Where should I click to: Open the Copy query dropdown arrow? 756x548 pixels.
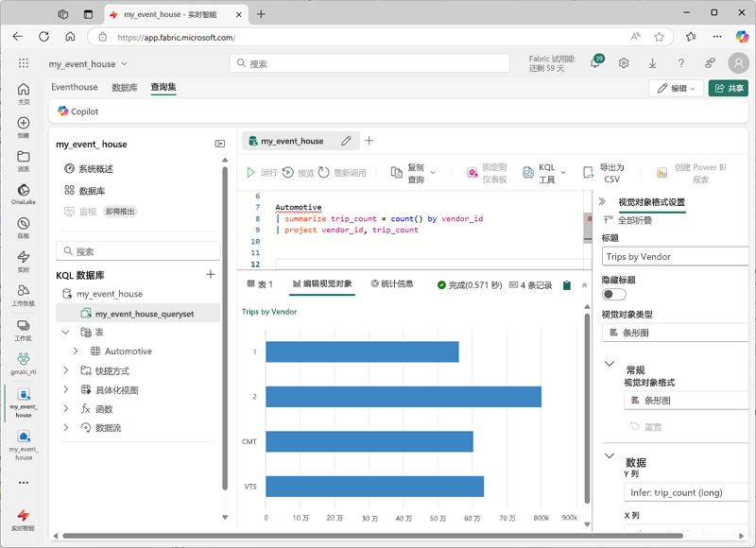point(433,173)
